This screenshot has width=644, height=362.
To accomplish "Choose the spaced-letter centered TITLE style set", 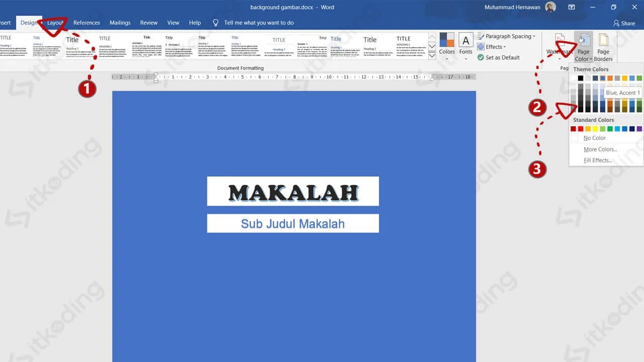I will [x=279, y=46].
